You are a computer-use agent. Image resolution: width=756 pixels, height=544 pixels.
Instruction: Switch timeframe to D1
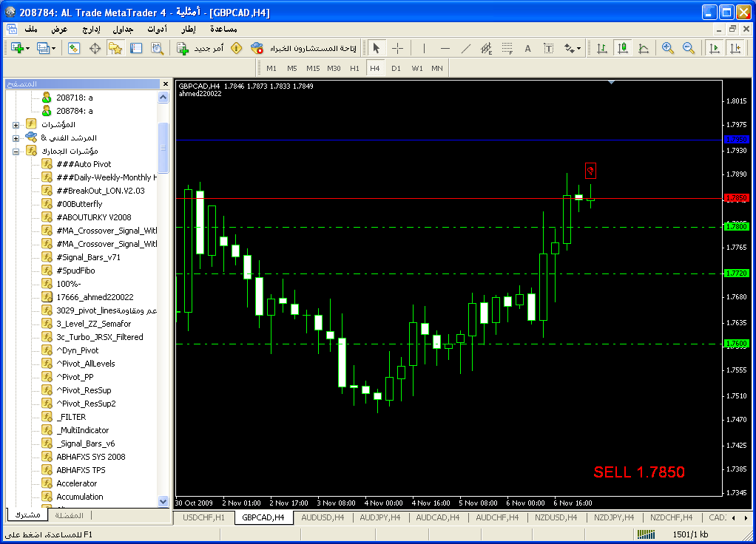pyautogui.click(x=396, y=68)
